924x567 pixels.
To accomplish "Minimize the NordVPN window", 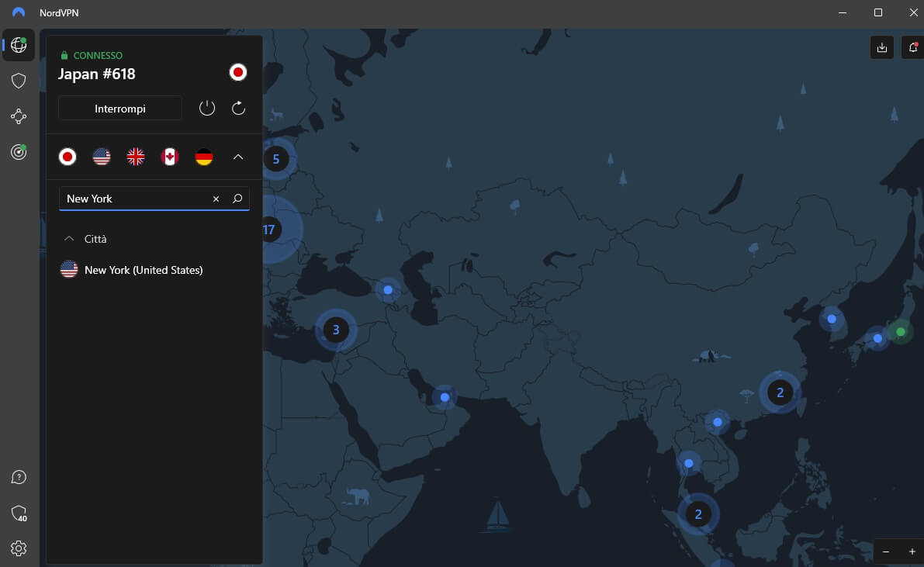I will (843, 12).
